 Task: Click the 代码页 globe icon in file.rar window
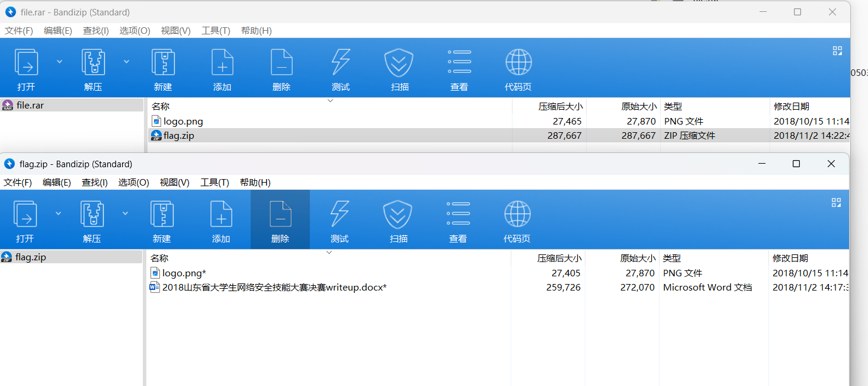point(518,63)
